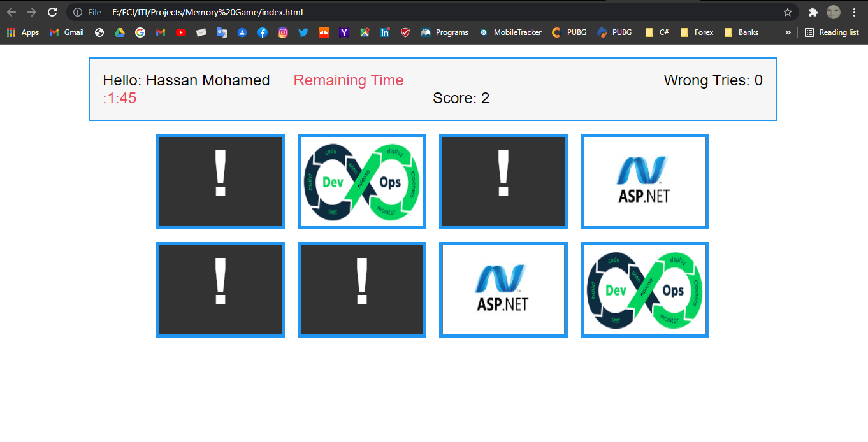
Task: Click the page reload button
Action: 52,11
